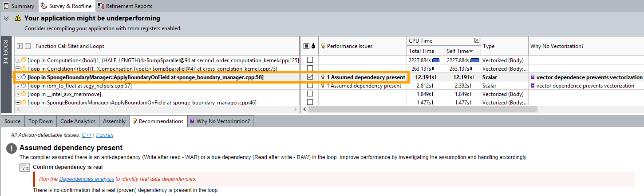The image size is (644, 196).
Task: Open the Dependencies analysis link
Action: coord(87,179)
